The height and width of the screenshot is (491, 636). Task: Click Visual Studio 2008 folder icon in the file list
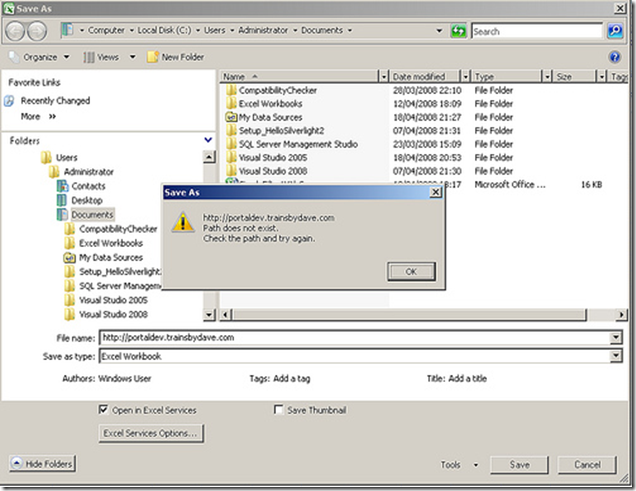(x=231, y=171)
